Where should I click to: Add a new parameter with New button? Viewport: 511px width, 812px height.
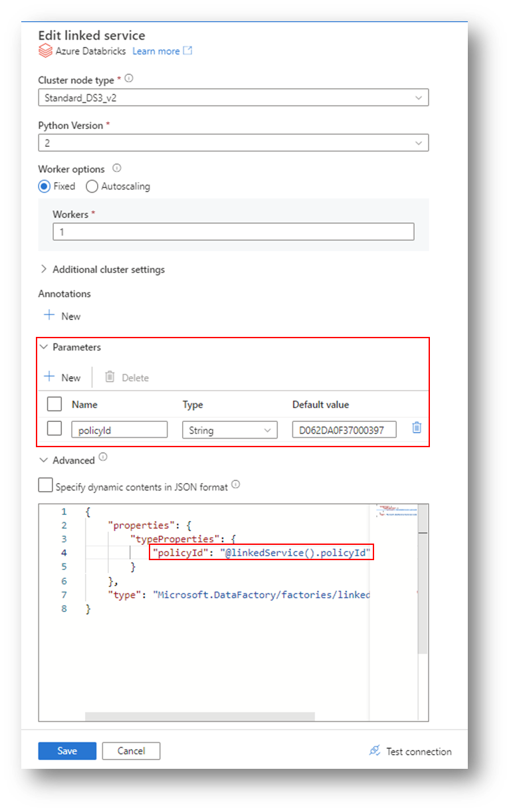[62, 377]
